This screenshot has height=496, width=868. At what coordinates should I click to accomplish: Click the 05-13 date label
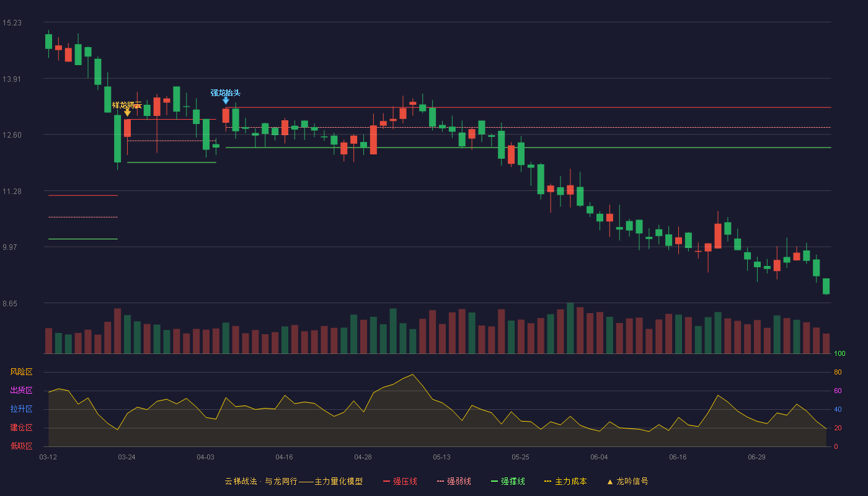point(441,457)
